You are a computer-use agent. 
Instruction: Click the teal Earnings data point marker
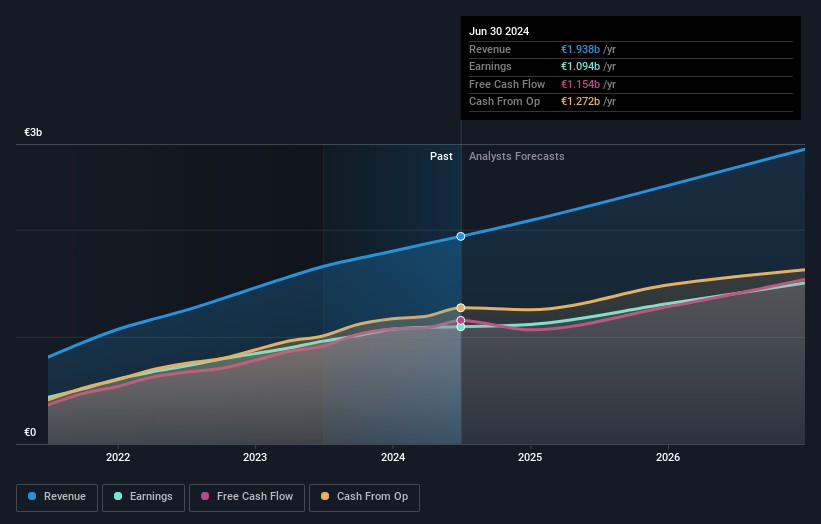click(461, 327)
